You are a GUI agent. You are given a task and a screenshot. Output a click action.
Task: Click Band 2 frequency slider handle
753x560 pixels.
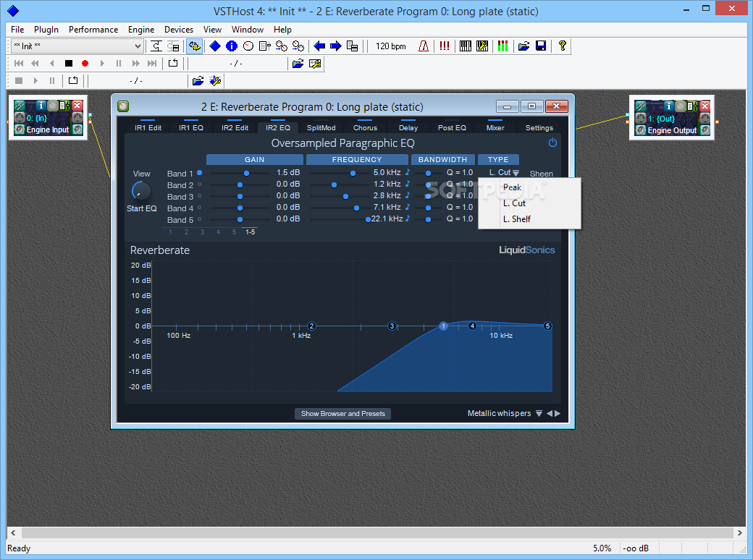point(335,184)
